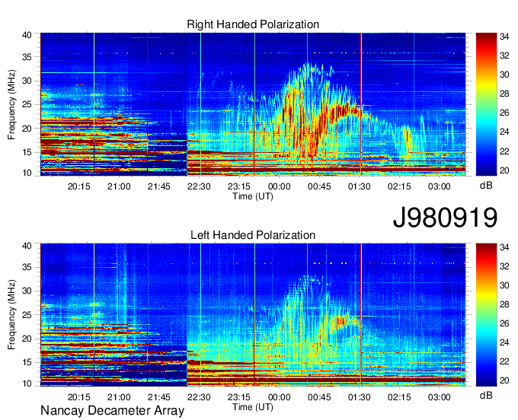The width and height of the screenshot is (518, 420).
Task: Click the "28" label on Left Handed colorbar
Action: pyautogui.click(x=504, y=304)
